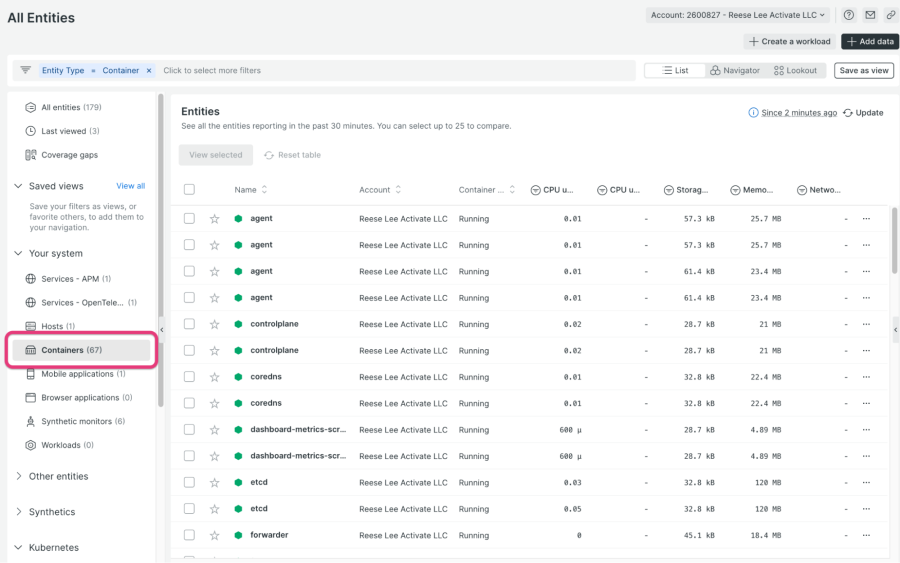Check the select-all entities checkbox
This screenshot has width=900, height=563.
189,190
